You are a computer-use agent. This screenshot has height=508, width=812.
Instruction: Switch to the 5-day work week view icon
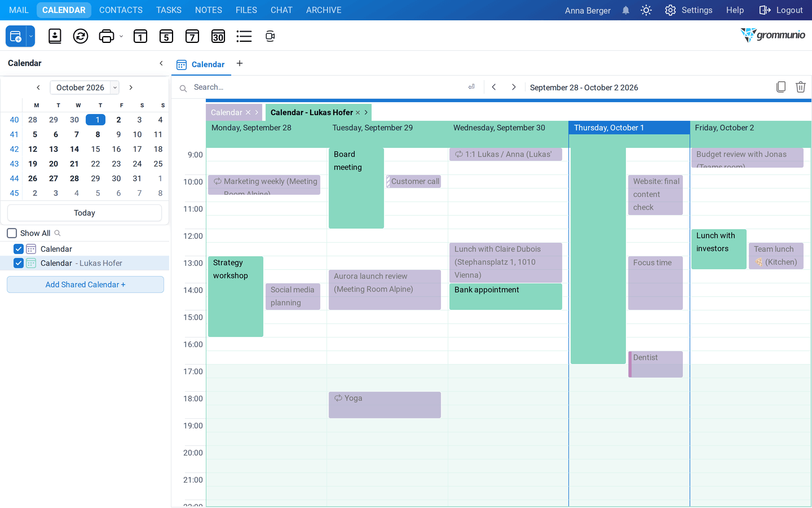click(166, 36)
